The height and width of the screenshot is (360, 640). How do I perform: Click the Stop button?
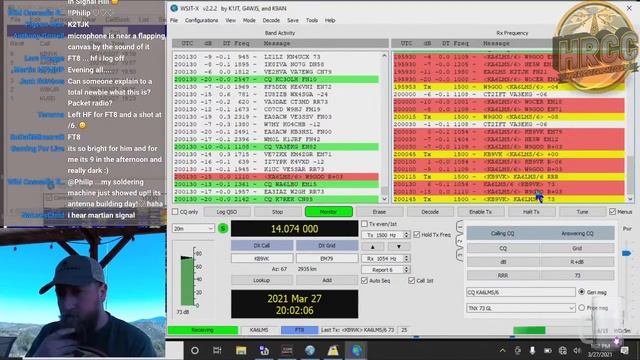pyautogui.click(x=278, y=212)
